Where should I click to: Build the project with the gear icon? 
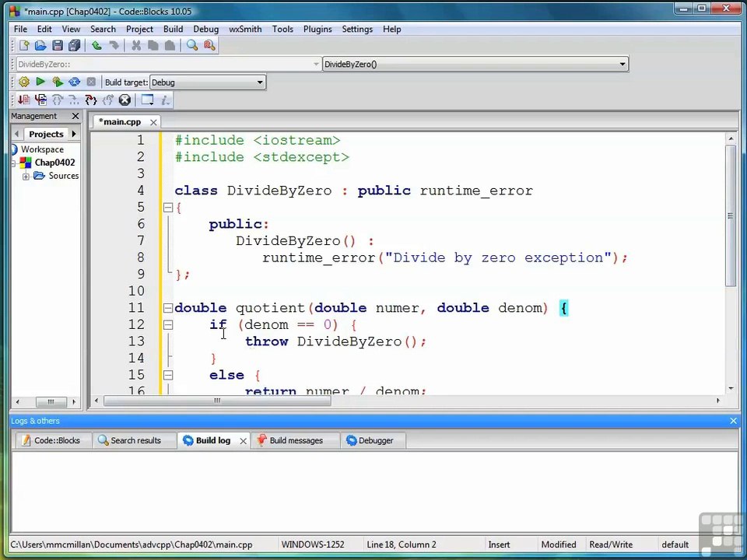[x=24, y=82]
